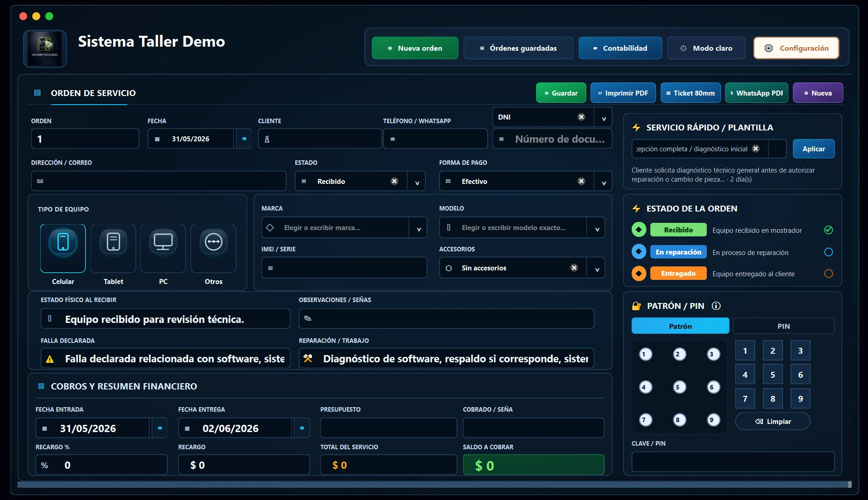Open the Servicio Rápido plantilla dropdown
868x500 pixels.
point(777,149)
